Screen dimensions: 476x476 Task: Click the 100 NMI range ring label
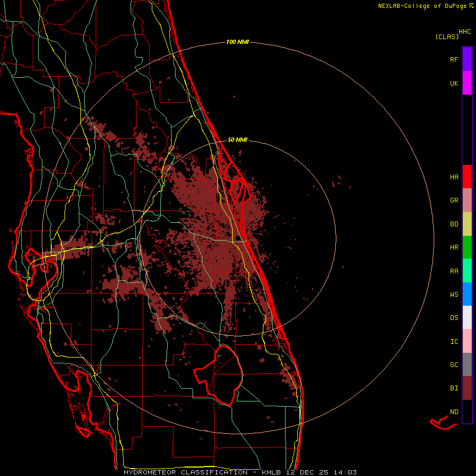pyautogui.click(x=237, y=42)
